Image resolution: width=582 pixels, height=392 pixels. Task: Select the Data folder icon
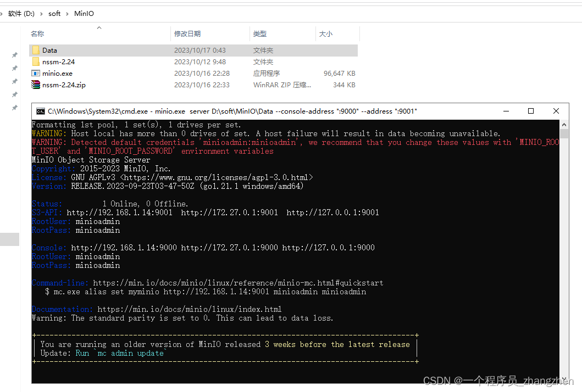(36, 50)
